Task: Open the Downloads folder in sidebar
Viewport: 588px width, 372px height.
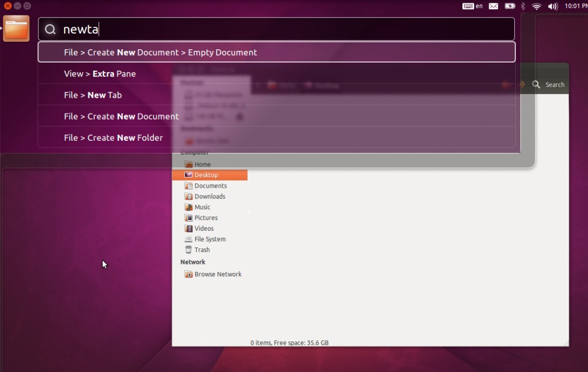Action: pos(210,196)
